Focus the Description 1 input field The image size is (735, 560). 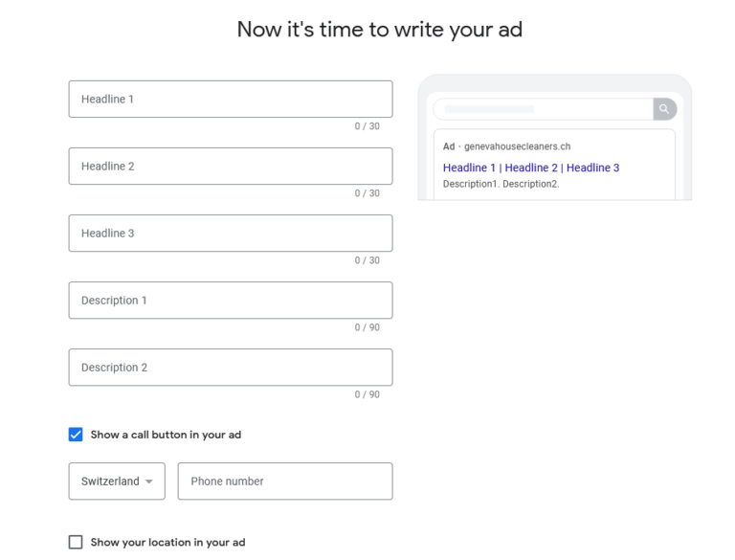[231, 301]
